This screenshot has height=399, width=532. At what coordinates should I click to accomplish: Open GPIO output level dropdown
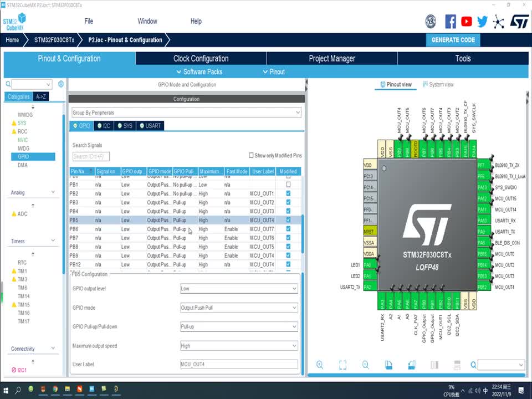(x=239, y=288)
